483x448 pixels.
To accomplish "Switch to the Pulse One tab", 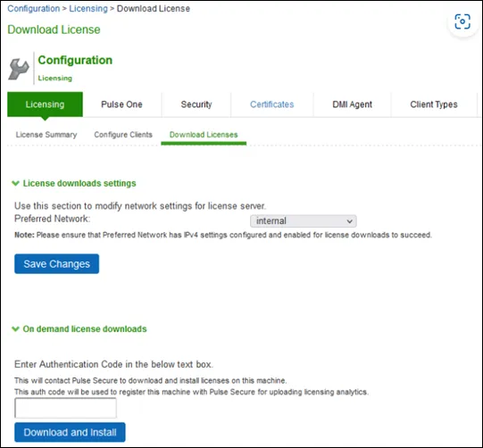I will point(121,104).
